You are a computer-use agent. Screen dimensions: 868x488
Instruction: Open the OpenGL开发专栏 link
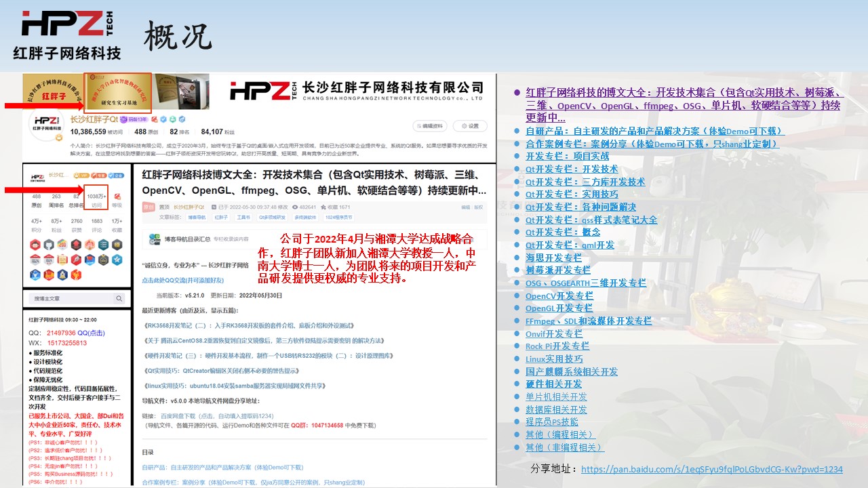(x=559, y=308)
